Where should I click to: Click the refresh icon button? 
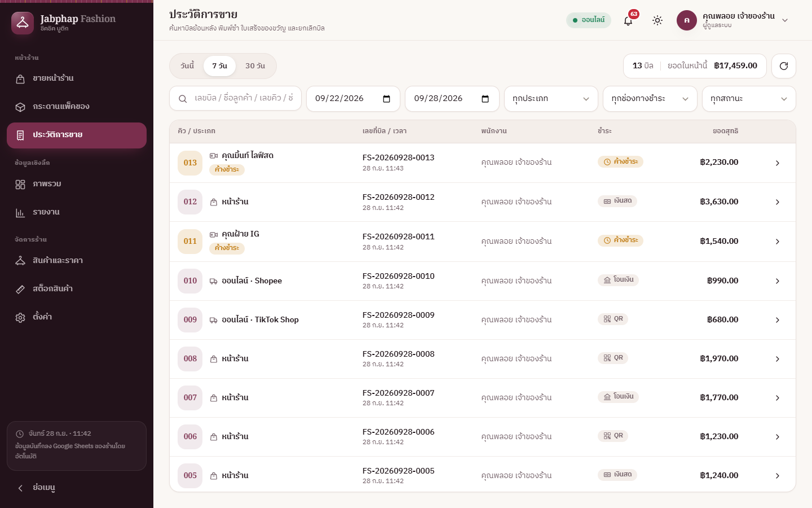click(x=784, y=66)
